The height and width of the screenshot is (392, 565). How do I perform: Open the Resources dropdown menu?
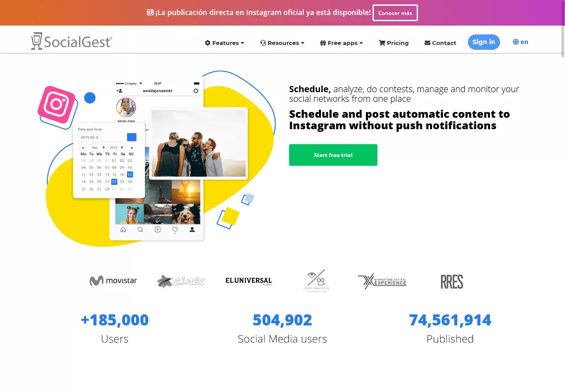pyautogui.click(x=282, y=43)
